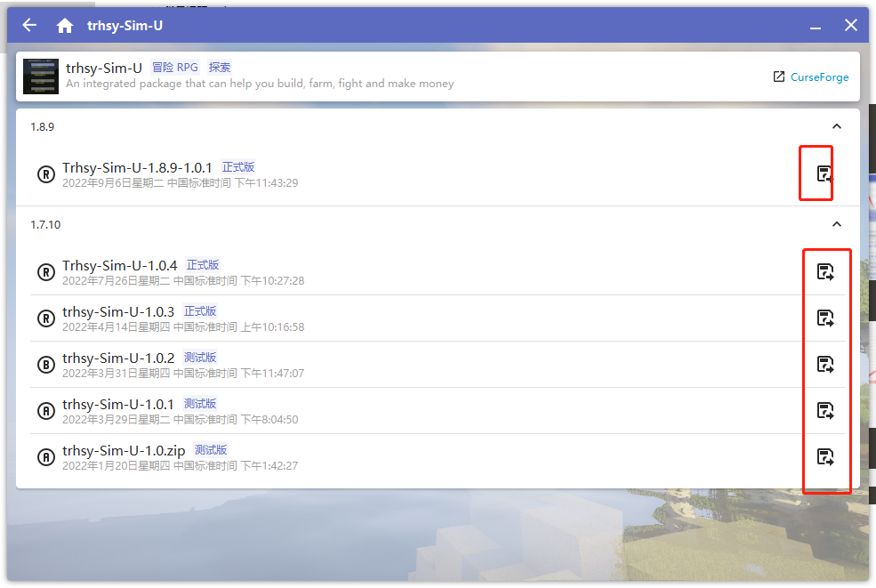
Task: Click beta badge of trhsy-Sim-U-1.0.2
Action: point(46,365)
